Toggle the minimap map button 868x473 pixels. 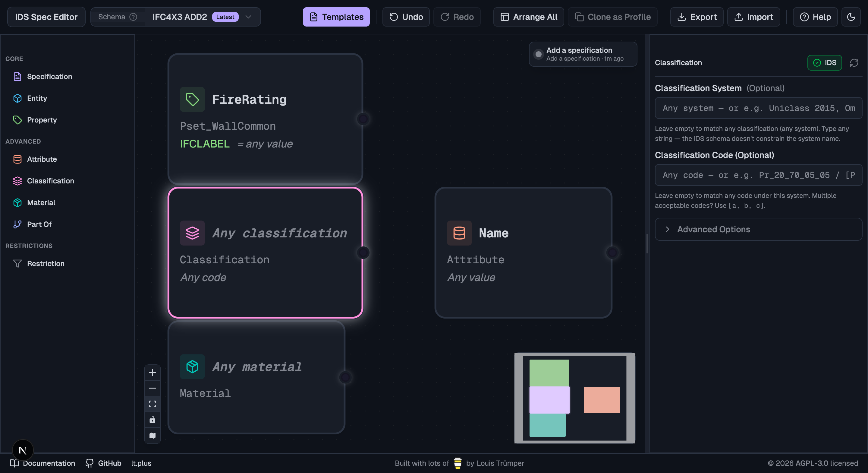[x=152, y=436]
